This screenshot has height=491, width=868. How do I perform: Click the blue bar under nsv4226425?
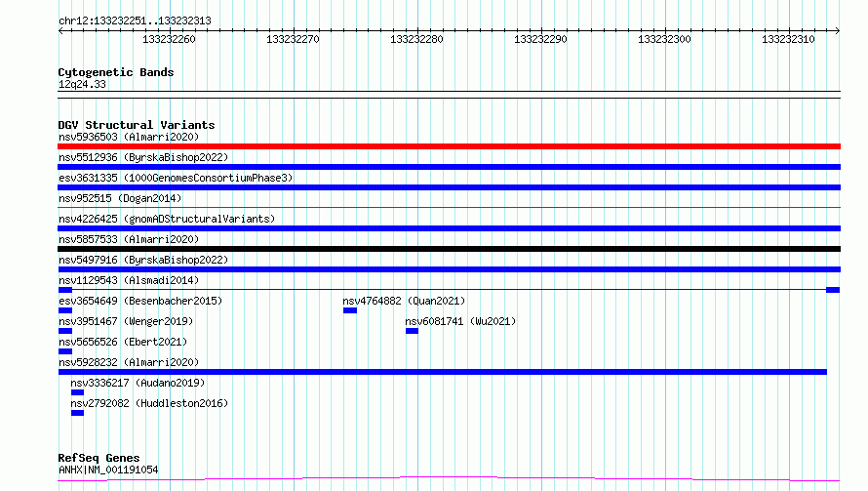pyautogui.click(x=449, y=228)
